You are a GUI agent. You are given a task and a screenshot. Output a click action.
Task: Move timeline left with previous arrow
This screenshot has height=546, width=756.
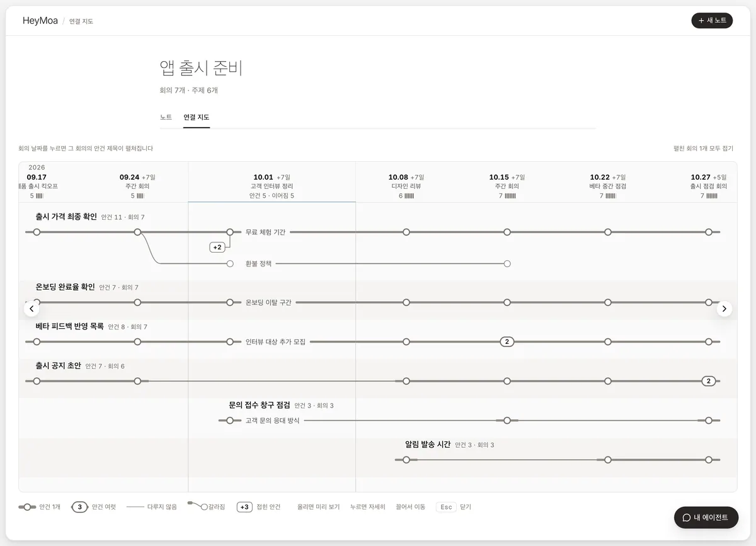coord(31,309)
